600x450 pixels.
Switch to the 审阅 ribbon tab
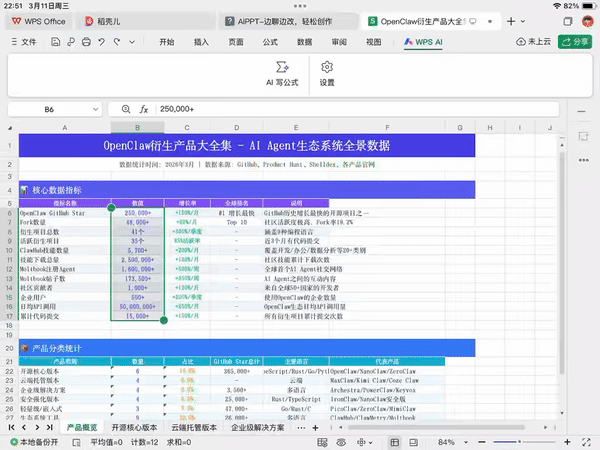point(339,42)
